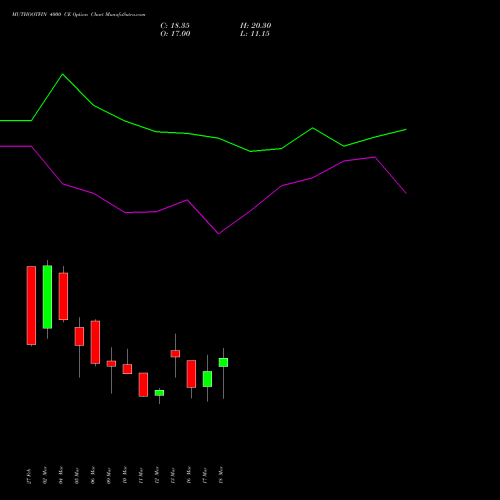Select the tall green candle for 02 Mar

(47, 297)
